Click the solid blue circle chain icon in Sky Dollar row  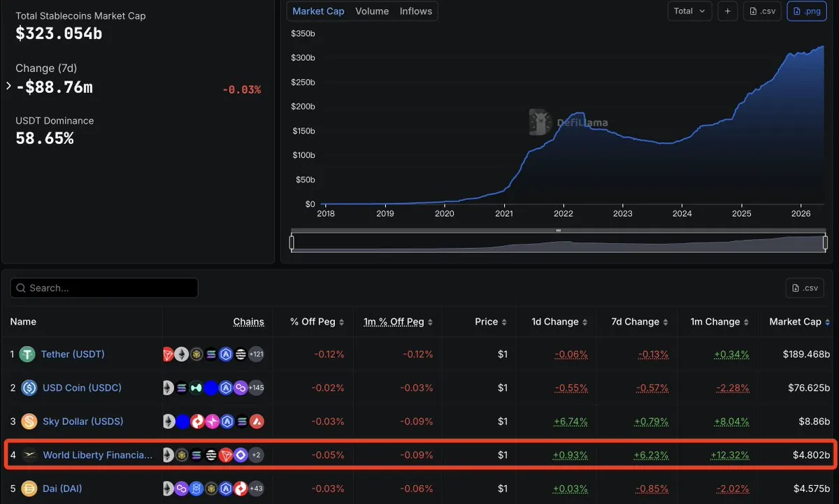click(x=182, y=422)
